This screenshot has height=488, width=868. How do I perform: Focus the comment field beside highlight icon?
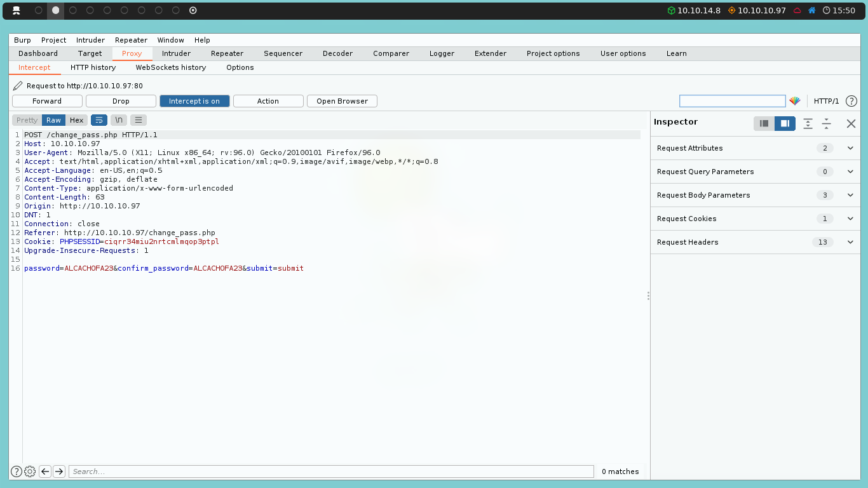pyautogui.click(x=732, y=101)
